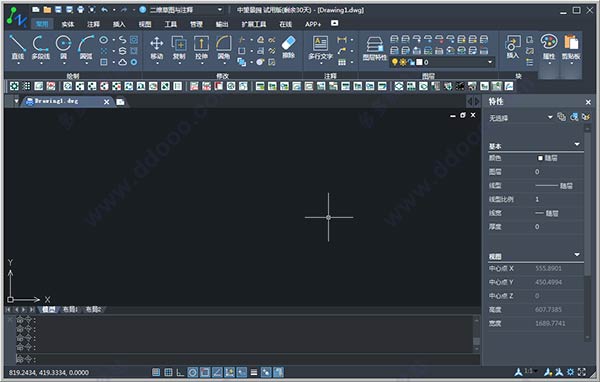Select the Line (直线) drawing tool
The image size is (600, 382).
(x=17, y=47)
